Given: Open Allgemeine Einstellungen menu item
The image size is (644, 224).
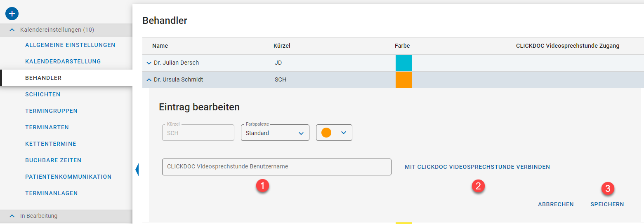Looking at the screenshot, I should click(x=70, y=45).
